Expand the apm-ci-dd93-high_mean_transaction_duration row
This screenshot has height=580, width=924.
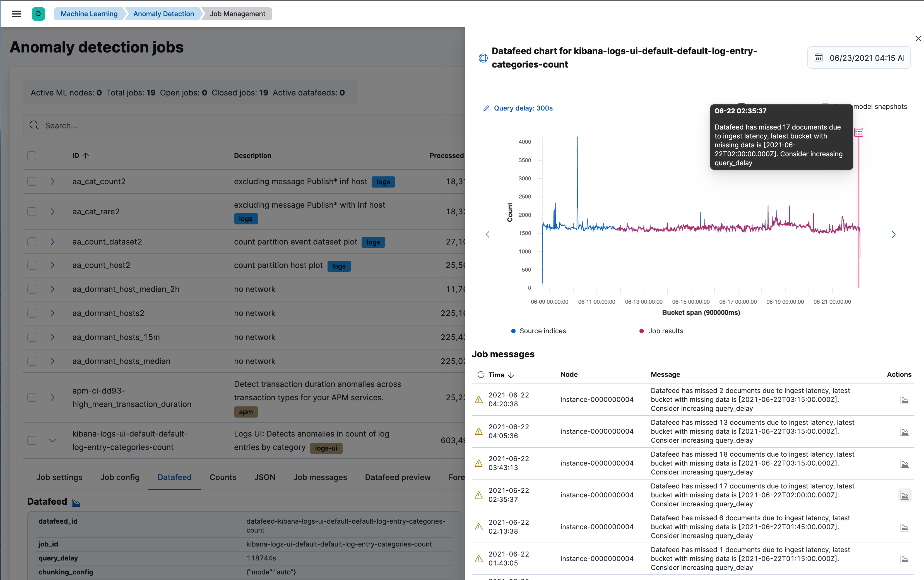click(52, 398)
